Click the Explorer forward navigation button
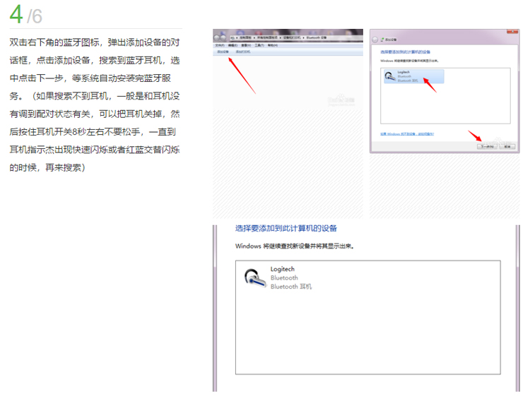The height and width of the screenshot is (420, 530). click(224, 37)
